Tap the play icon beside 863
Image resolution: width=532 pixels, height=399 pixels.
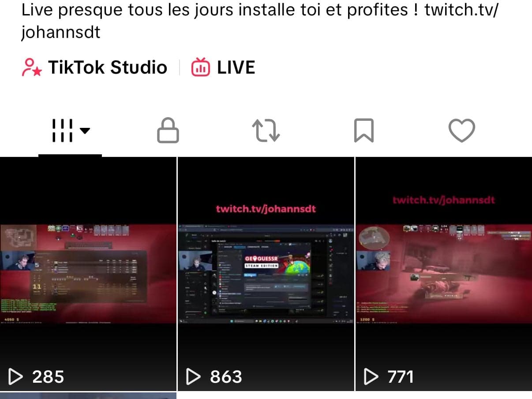pos(193,377)
